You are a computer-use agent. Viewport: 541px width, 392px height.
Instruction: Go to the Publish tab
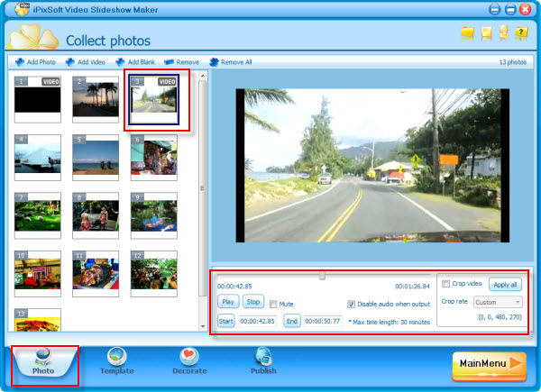click(x=263, y=360)
